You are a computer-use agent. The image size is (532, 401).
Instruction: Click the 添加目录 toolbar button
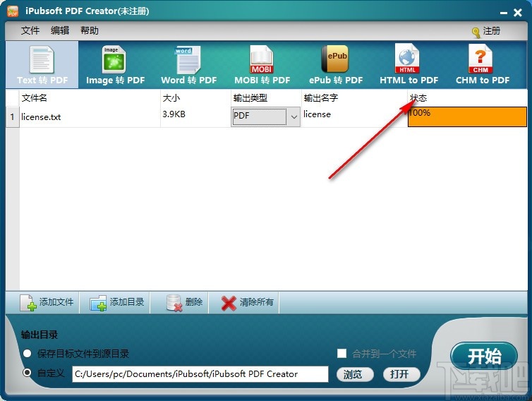point(116,302)
